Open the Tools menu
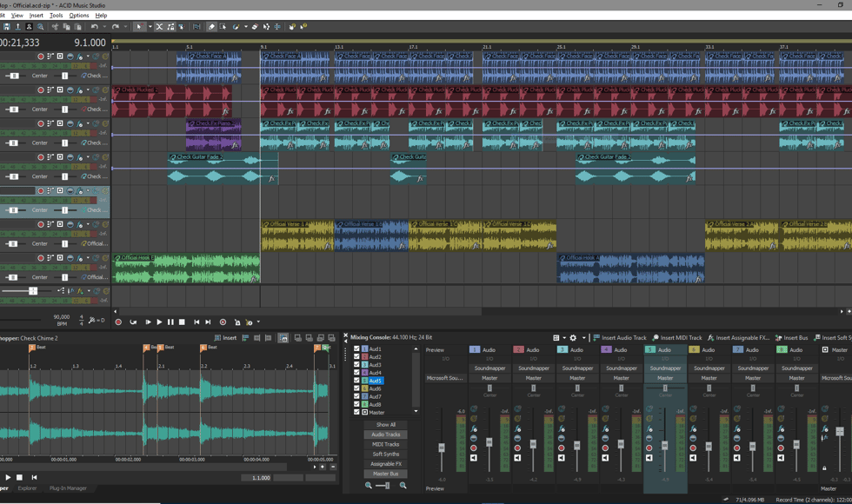The image size is (852, 504). (x=56, y=16)
